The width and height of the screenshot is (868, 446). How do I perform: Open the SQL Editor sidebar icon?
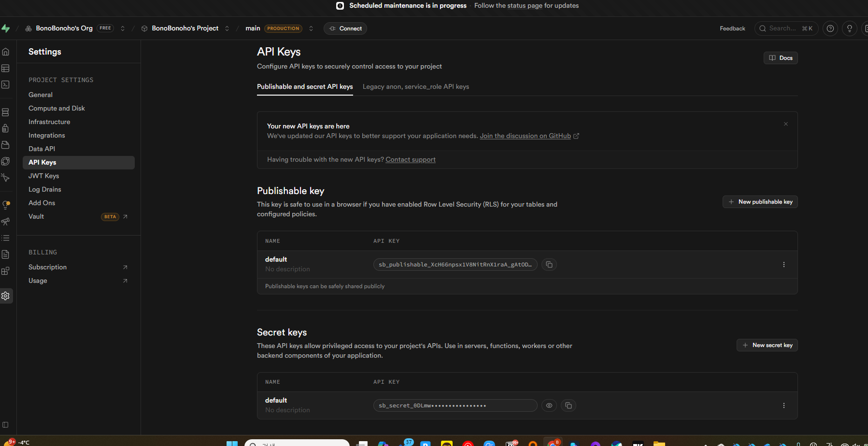click(6, 84)
